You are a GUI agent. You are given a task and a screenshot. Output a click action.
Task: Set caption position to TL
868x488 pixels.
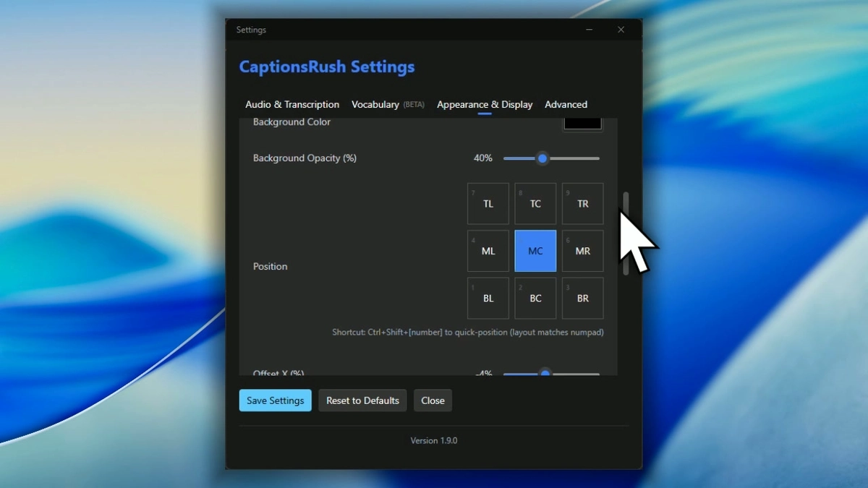point(488,204)
